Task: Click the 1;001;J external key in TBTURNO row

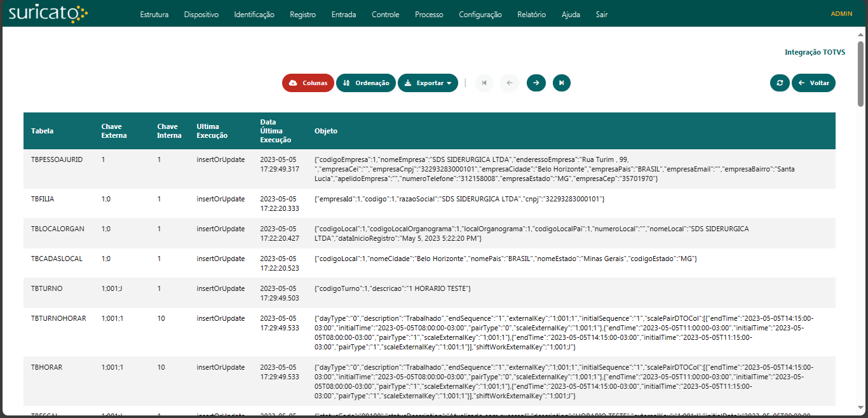Action: point(112,288)
